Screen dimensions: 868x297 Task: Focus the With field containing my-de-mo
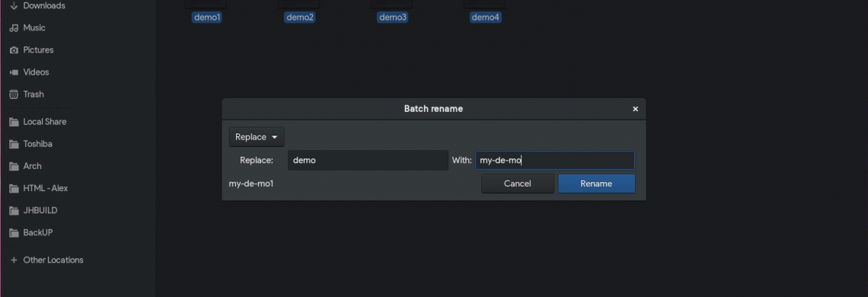pyautogui.click(x=555, y=160)
